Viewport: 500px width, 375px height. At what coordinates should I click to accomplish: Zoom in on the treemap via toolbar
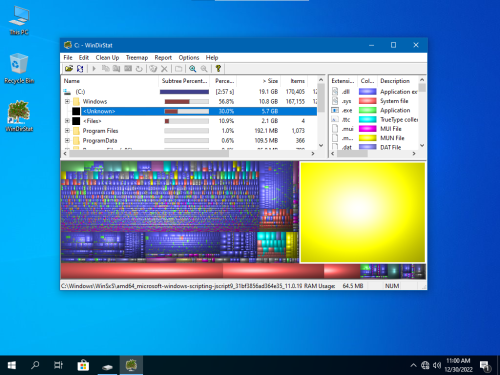tap(193, 69)
